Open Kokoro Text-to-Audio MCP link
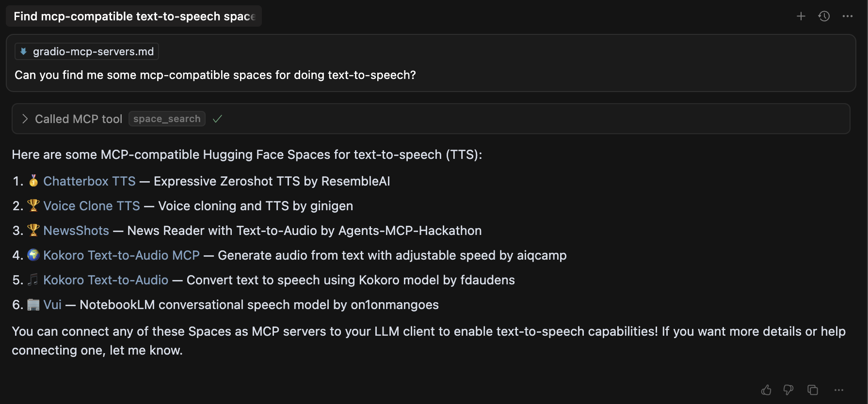The width and height of the screenshot is (868, 404). [x=121, y=255]
